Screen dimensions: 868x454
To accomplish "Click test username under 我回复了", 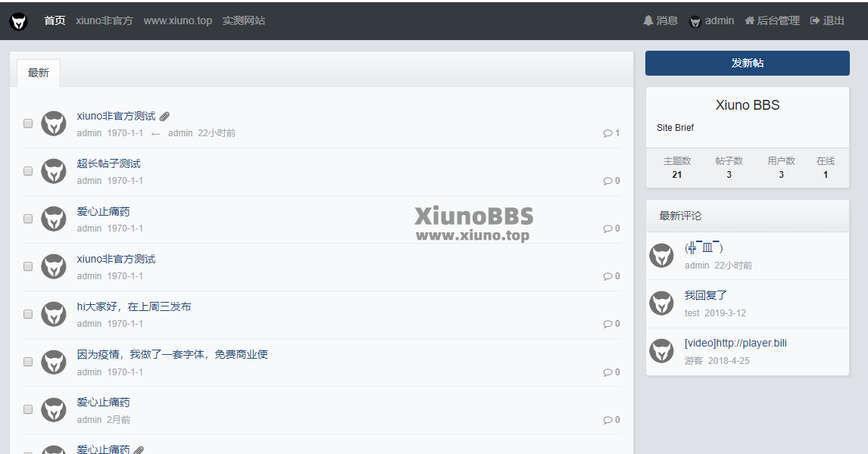I will click(692, 313).
